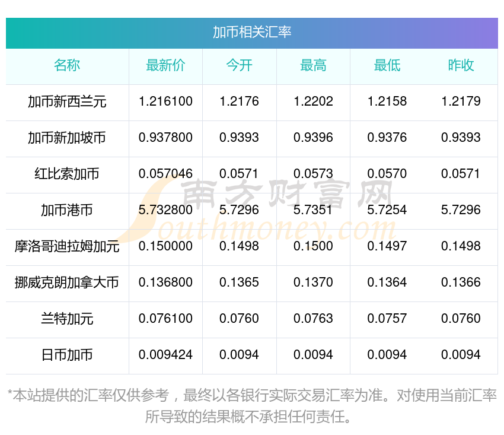Image resolution: width=504 pixels, height=435 pixels.
Task: Click the table title 加币相关汇率
Action: pyautogui.click(x=252, y=32)
